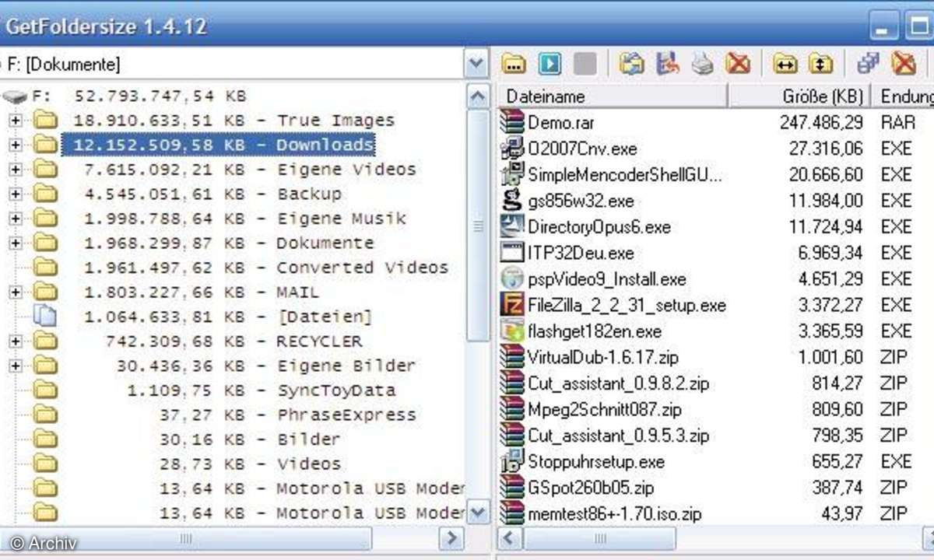The height and width of the screenshot is (560, 934).
Task: Sort list by Endung column header
Action: pos(903,96)
